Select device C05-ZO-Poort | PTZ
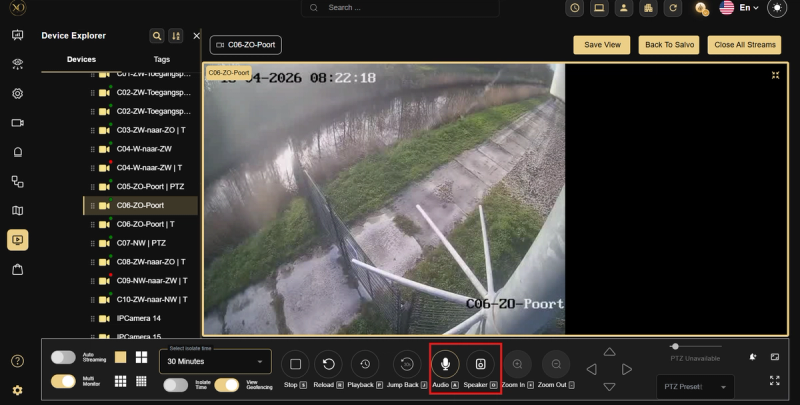Screen dimensions: 800x405 pos(140,187)
